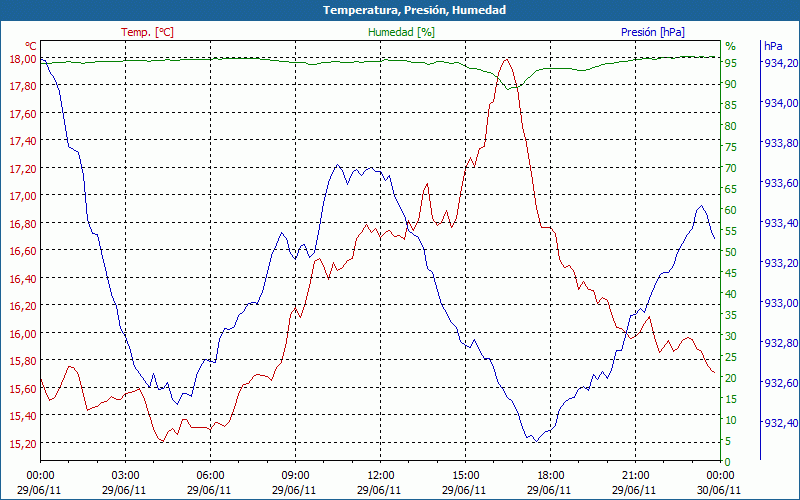This screenshot has height=500, width=800.
Task: Click the '17,00' temperature axis value
Action: pyautogui.click(x=23, y=196)
